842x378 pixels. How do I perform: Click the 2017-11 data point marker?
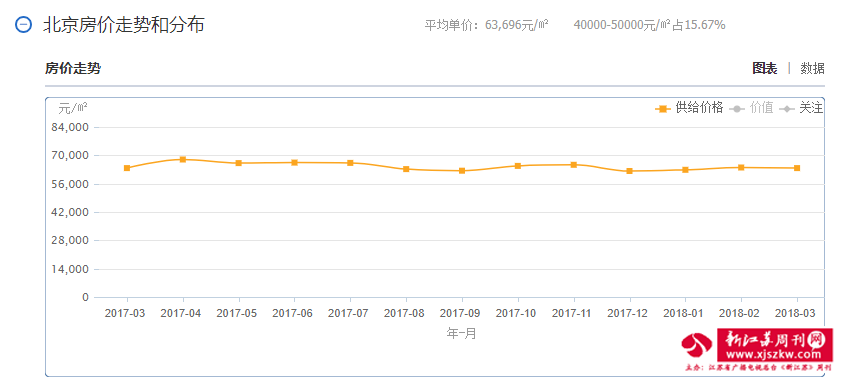click(x=574, y=165)
